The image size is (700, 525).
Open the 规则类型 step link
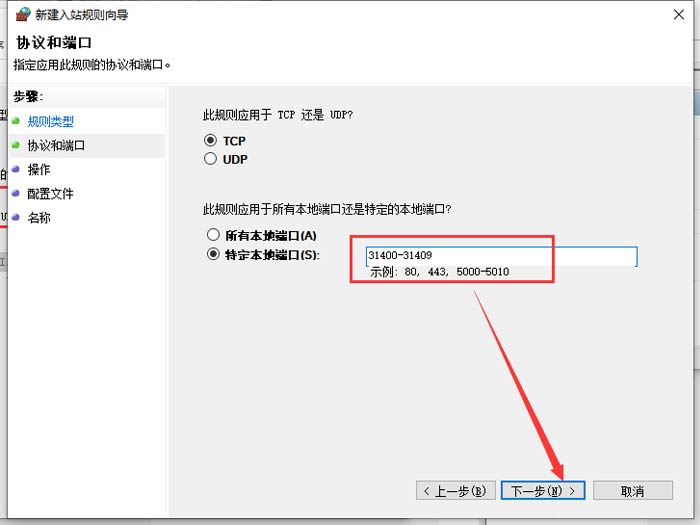click(50, 121)
